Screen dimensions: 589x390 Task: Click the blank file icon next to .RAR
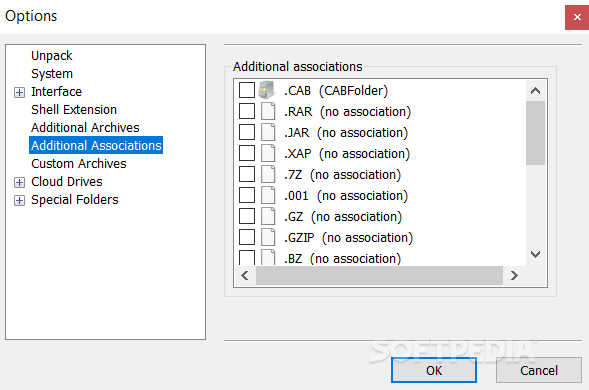(x=268, y=111)
